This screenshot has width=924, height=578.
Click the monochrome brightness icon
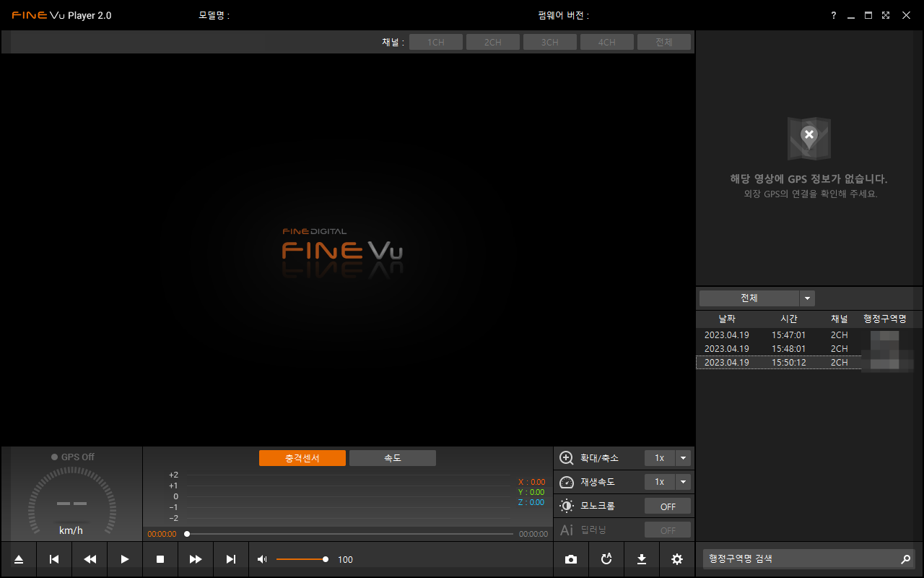[x=567, y=506]
